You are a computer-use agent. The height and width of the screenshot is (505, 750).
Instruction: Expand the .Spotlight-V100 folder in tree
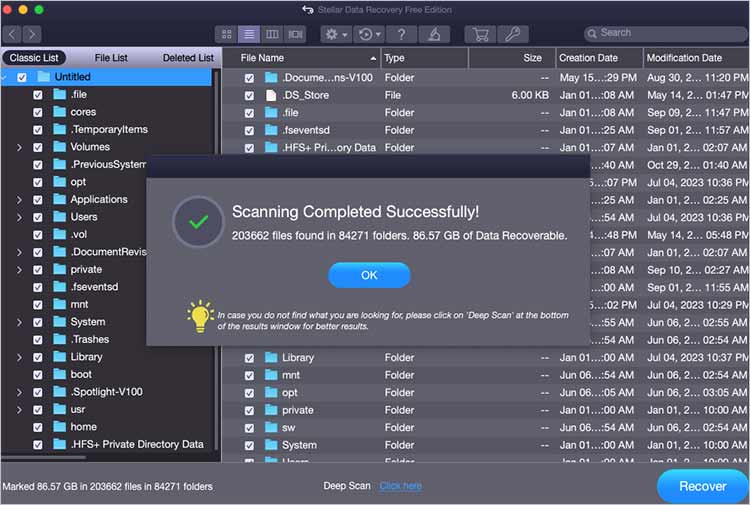[x=19, y=392]
